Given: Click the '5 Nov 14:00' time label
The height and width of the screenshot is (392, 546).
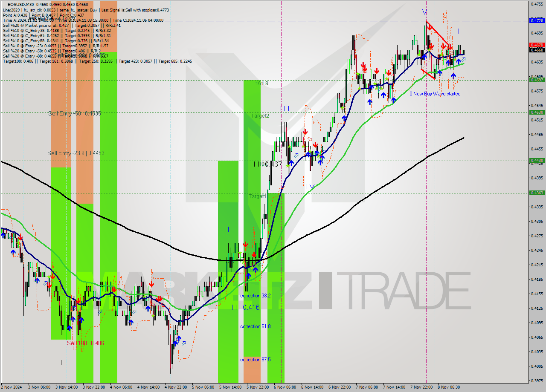Looking at the screenshot, I should [231, 387].
